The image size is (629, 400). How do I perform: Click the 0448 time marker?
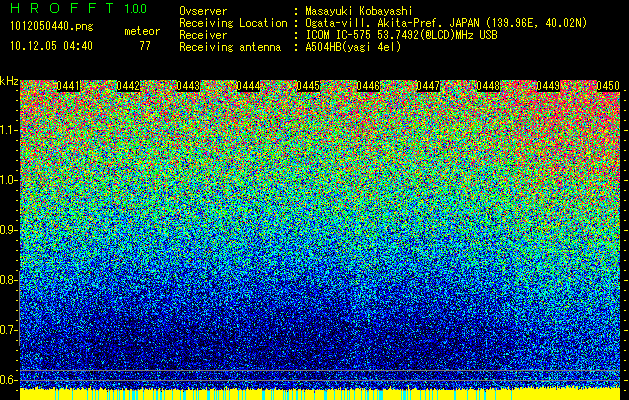(x=488, y=86)
